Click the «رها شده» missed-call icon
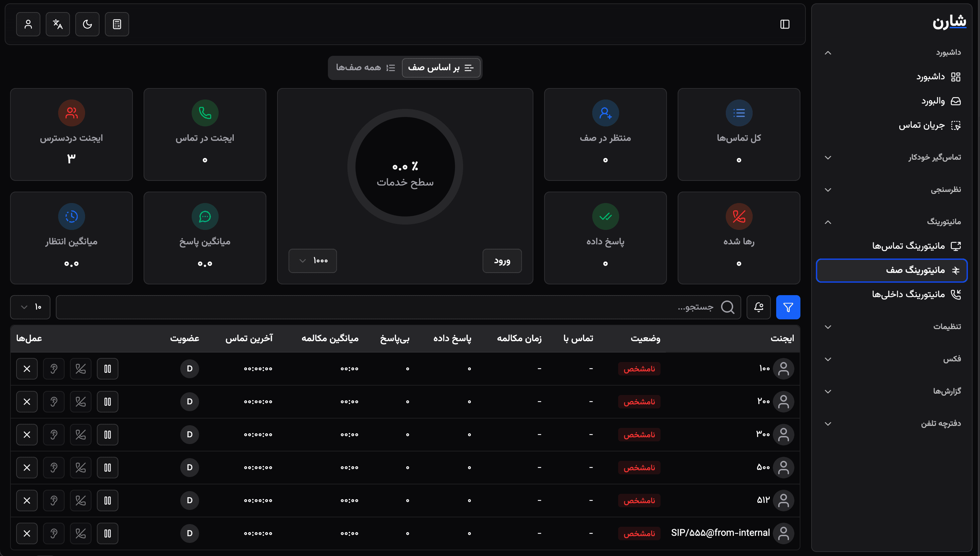Image resolution: width=980 pixels, height=556 pixels. point(739,216)
